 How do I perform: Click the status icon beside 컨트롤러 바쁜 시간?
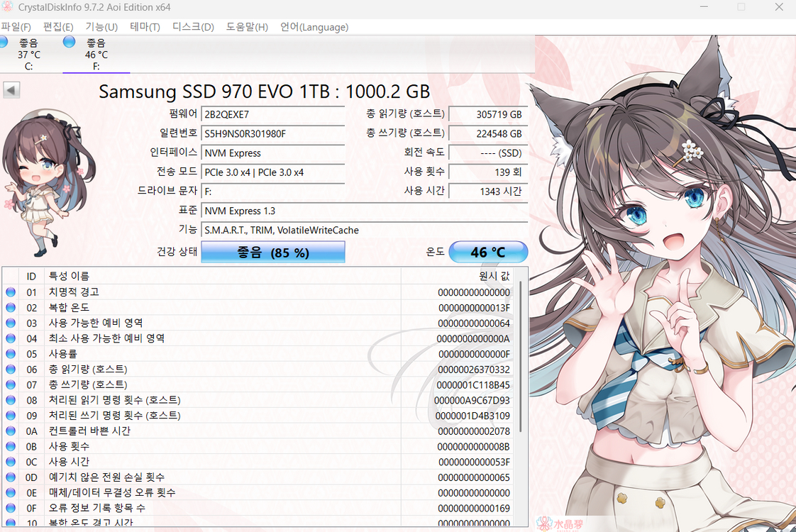(9, 431)
